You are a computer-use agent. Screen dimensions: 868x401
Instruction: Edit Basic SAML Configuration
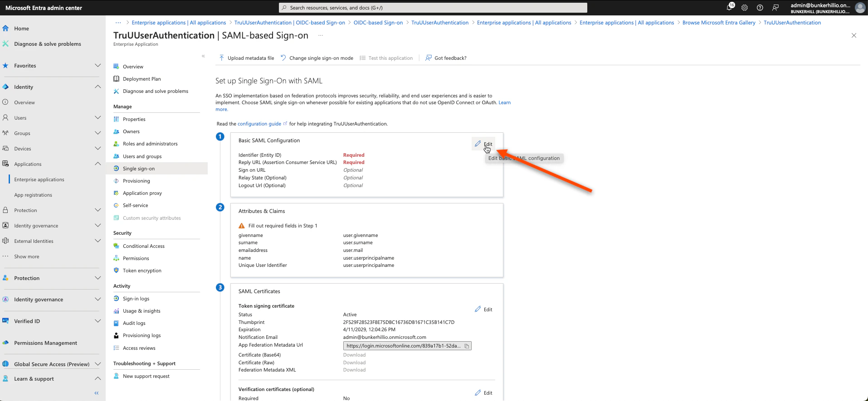(x=483, y=144)
